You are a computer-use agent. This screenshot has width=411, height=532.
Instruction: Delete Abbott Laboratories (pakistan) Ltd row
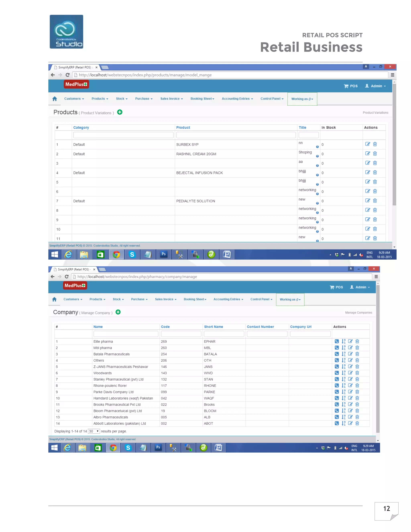point(357,423)
